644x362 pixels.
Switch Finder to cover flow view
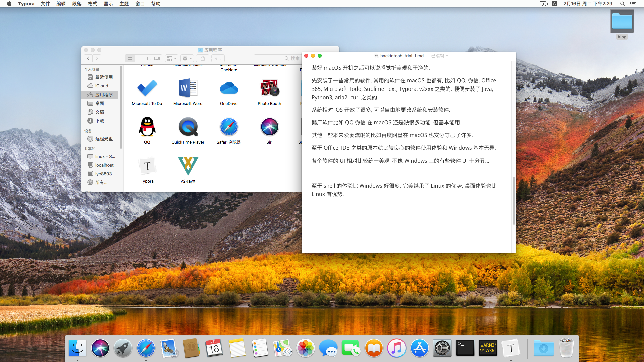[x=157, y=58]
